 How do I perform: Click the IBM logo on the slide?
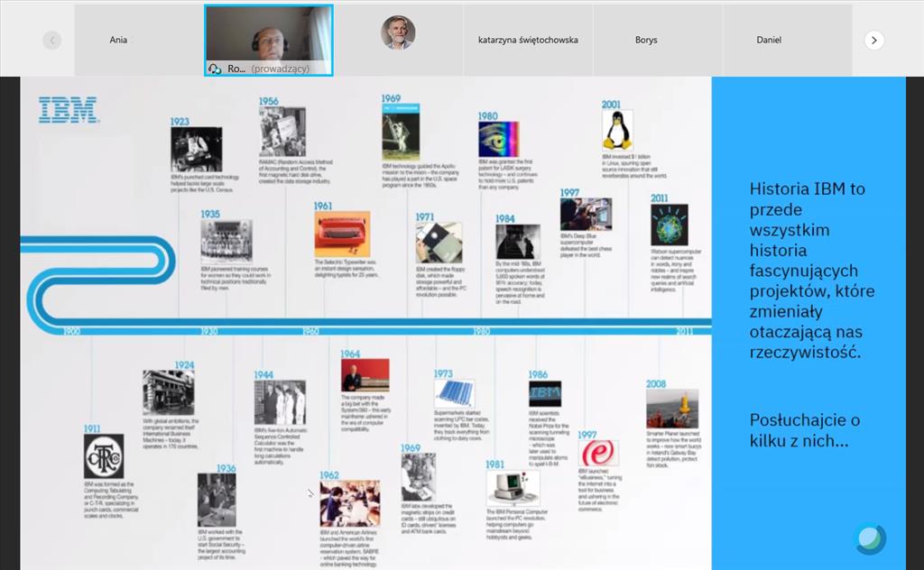pyautogui.click(x=68, y=110)
